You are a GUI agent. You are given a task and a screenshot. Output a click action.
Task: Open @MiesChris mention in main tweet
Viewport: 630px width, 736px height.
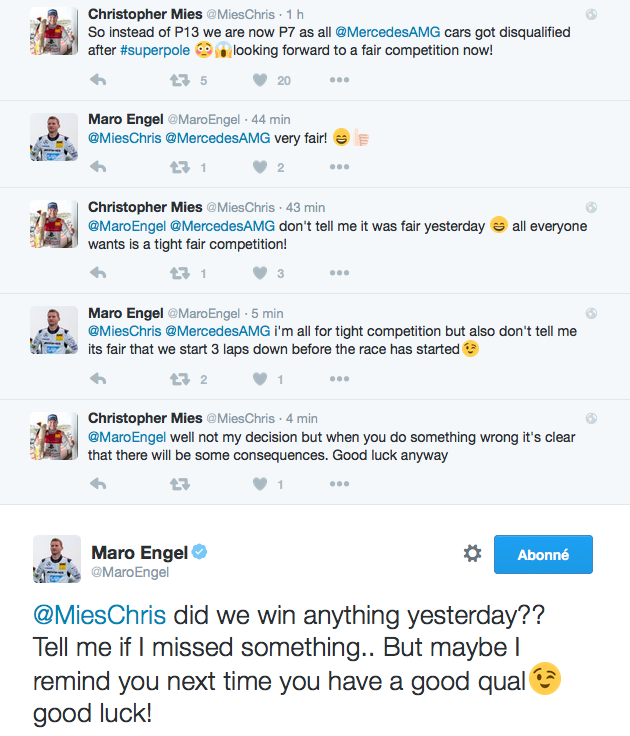(100, 614)
